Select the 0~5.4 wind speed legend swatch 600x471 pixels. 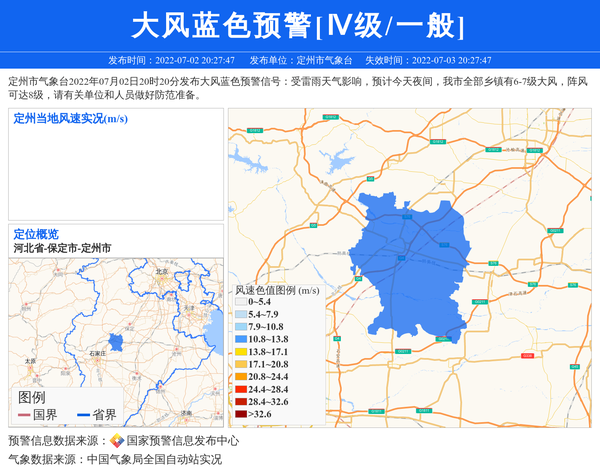(240, 301)
